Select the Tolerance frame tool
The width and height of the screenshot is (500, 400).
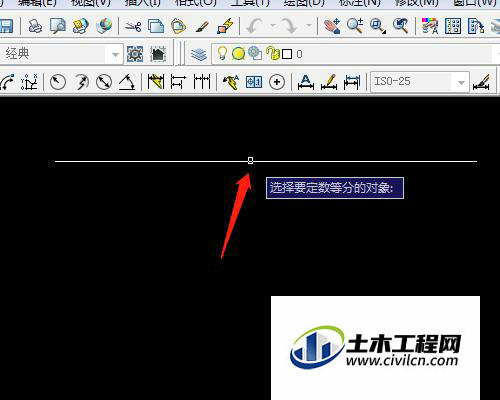pos(254,82)
